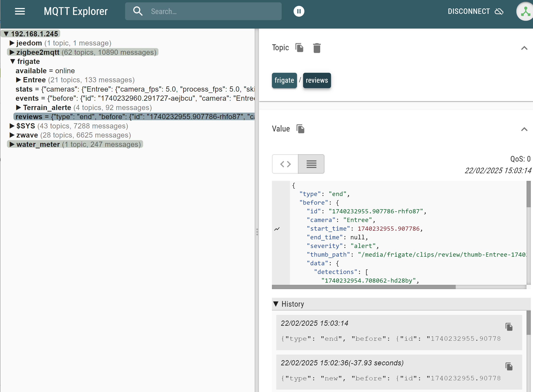Click the horizontal scrollbar of the value view
The width and height of the screenshot is (533, 392).
tap(364, 287)
